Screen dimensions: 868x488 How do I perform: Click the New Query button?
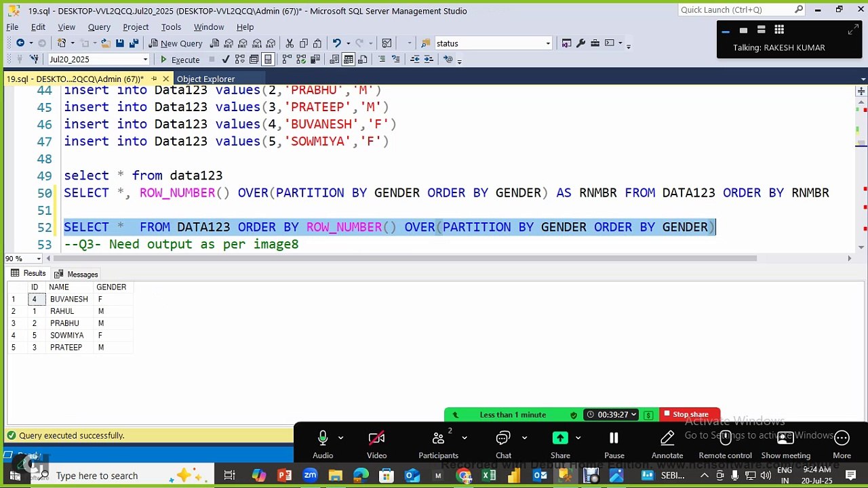(x=176, y=43)
